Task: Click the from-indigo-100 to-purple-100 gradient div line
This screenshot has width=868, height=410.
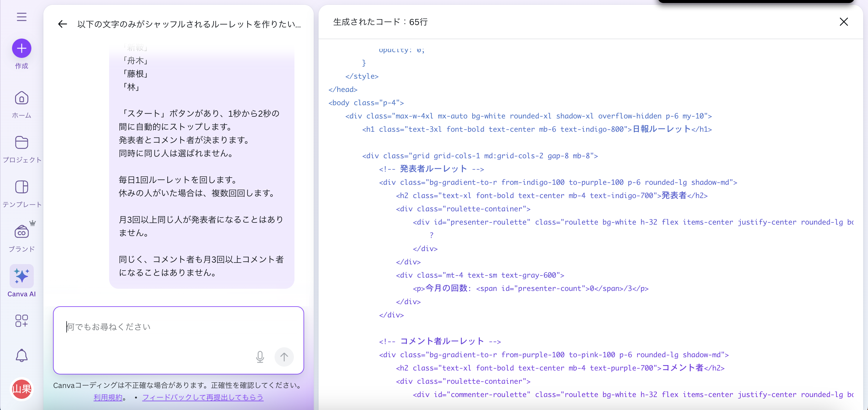Action: click(558, 182)
